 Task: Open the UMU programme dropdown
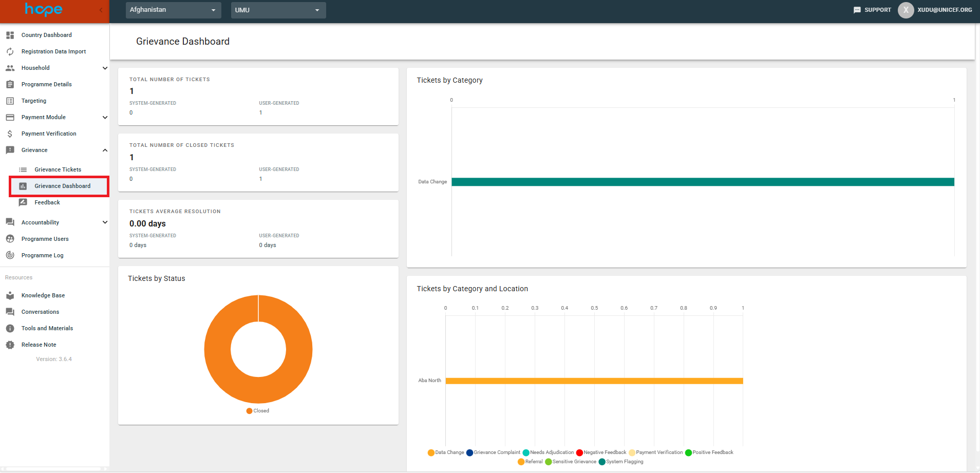[278, 10]
